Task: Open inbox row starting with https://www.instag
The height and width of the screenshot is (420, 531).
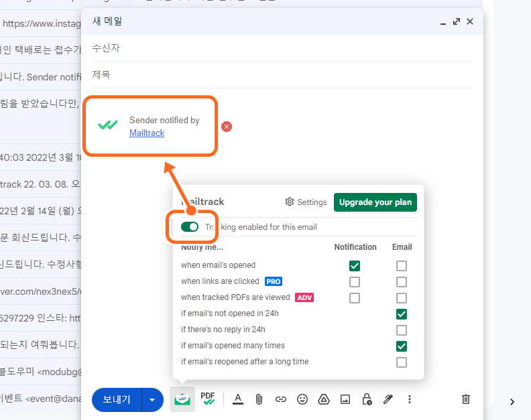Action: (x=41, y=23)
